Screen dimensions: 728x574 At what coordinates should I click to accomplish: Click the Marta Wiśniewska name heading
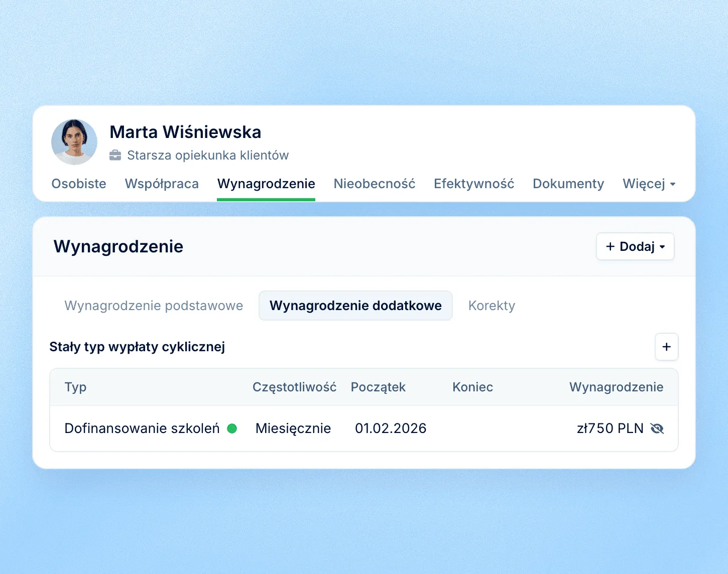(x=185, y=132)
